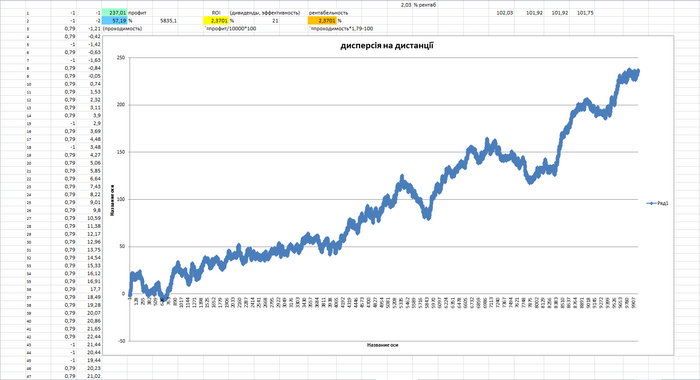Viewport: 700px width, 380px height.
Task: Select the cell with value 3,11
Action: pos(89,108)
